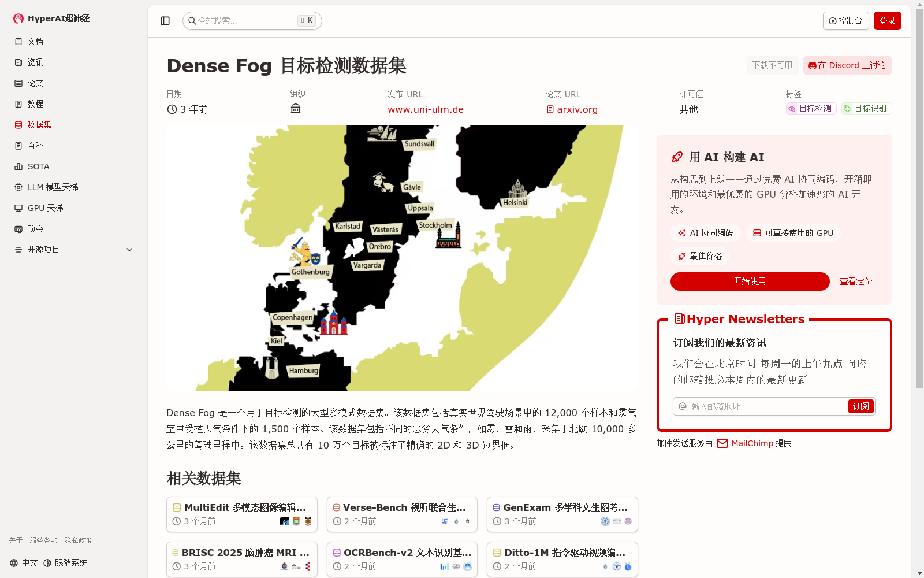Open the 查看定价 link
The height and width of the screenshot is (578, 924).
point(856,281)
